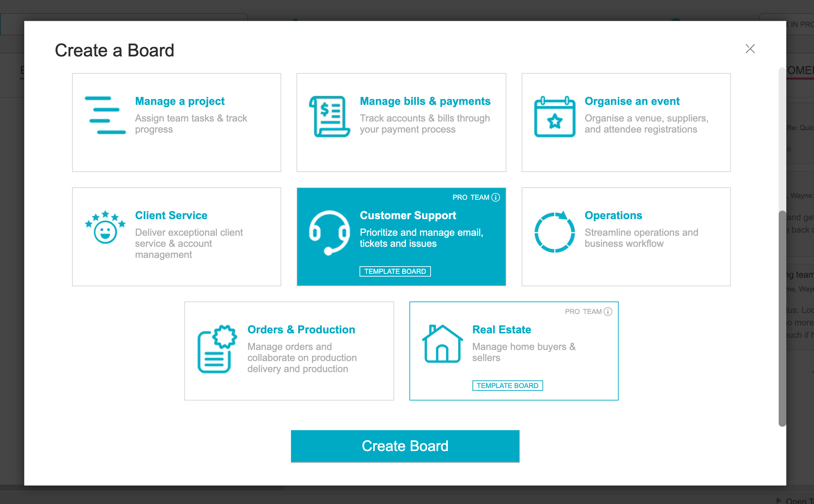Select Orders & Production card description
814x504 pixels.
[302, 358]
